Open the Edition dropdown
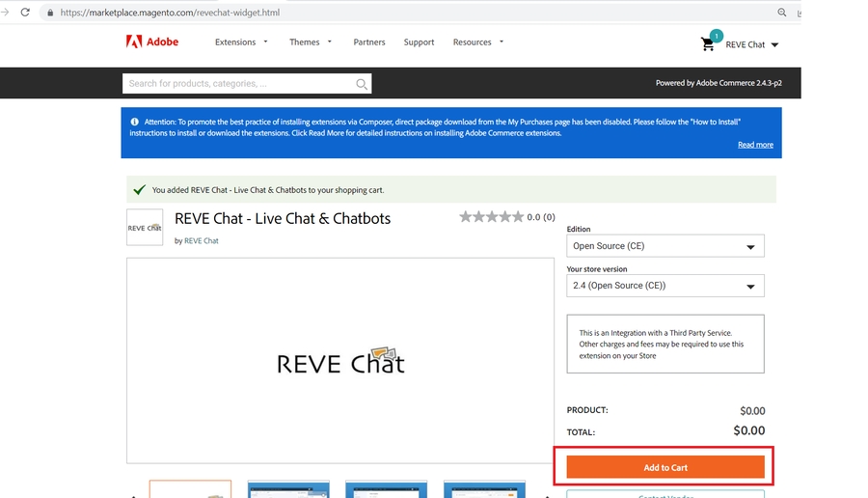 pyautogui.click(x=665, y=246)
